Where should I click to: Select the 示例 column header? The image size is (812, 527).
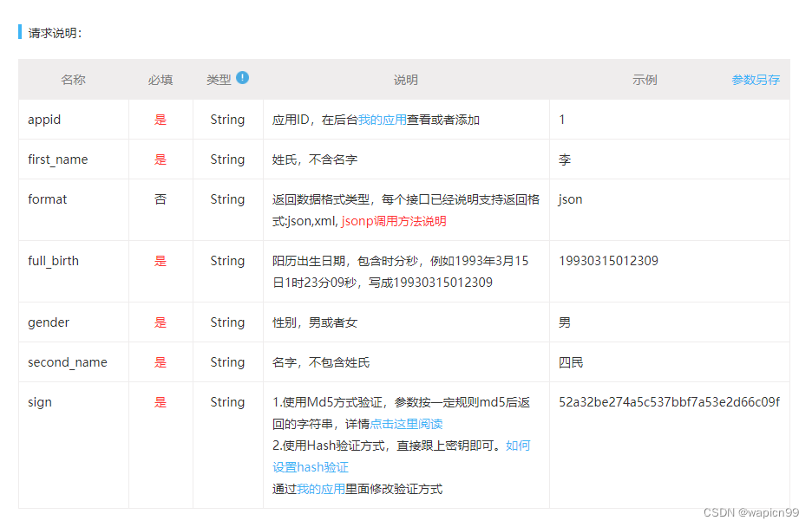(x=645, y=80)
